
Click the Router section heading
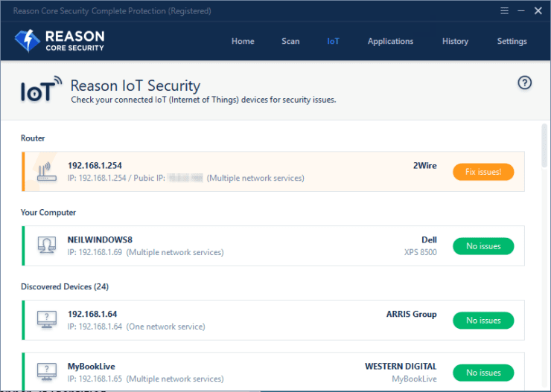33,138
